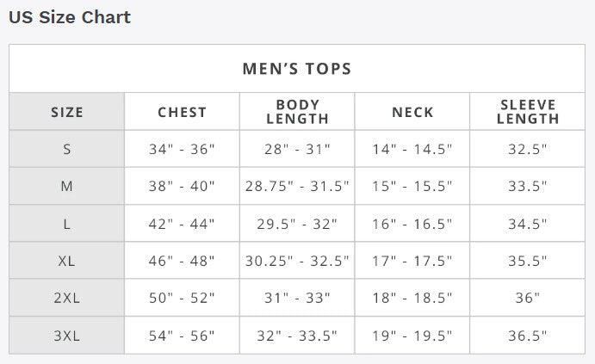Select the S size row label
This screenshot has height=364, width=595.
point(67,149)
